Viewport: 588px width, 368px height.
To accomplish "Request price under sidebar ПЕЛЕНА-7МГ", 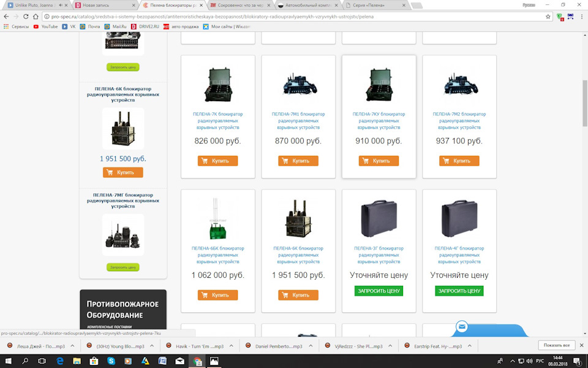I will pos(123,267).
